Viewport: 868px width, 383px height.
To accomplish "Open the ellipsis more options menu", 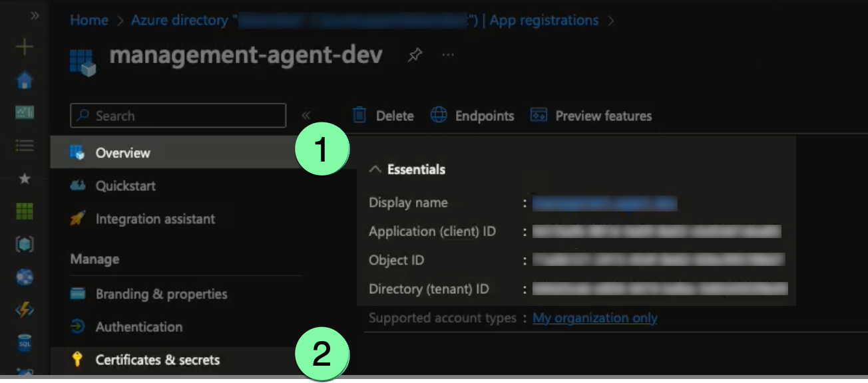I will click(x=448, y=55).
